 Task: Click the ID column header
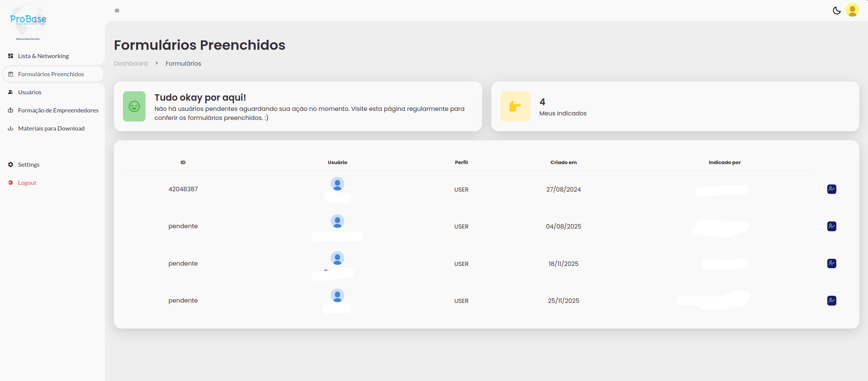click(x=183, y=162)
